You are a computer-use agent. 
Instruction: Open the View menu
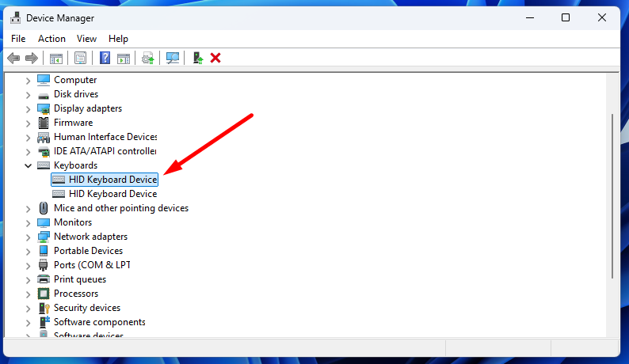click(x=86, y=39)
